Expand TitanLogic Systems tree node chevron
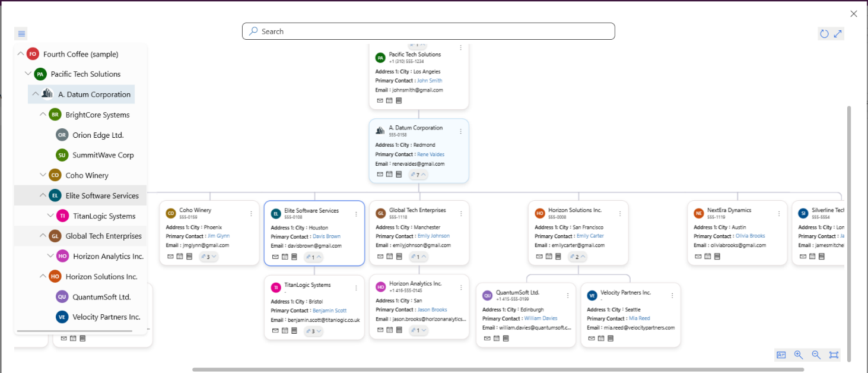 click(x=50, y=216)
